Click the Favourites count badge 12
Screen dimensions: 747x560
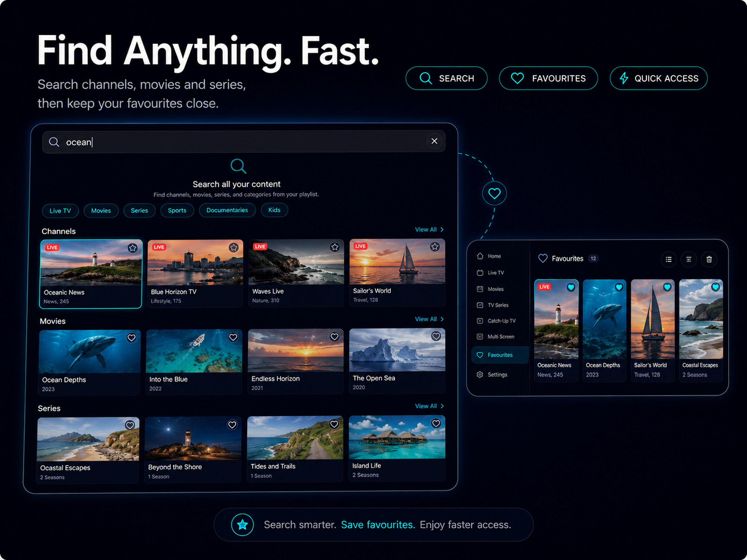coord(593,259)
